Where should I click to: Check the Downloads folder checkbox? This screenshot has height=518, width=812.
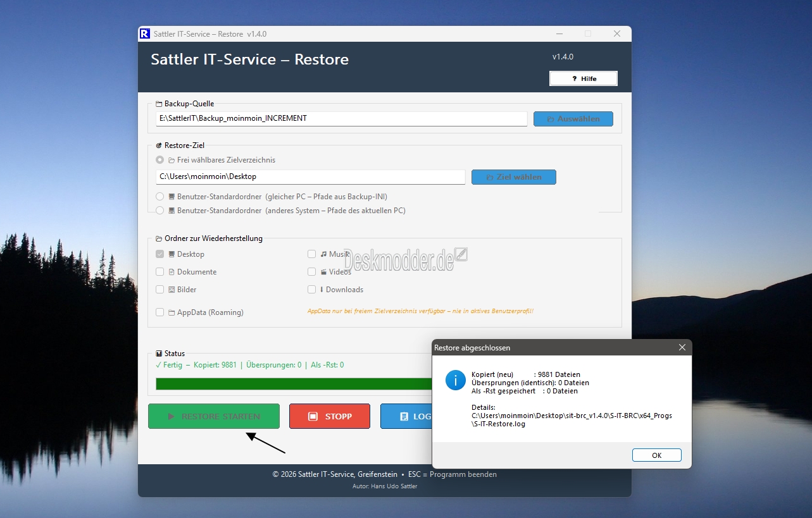[x=311, y=290]
